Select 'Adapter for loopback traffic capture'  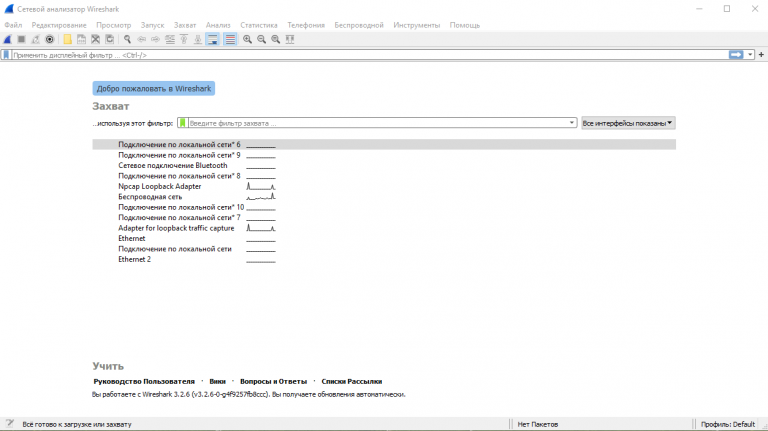coord(176,228)
